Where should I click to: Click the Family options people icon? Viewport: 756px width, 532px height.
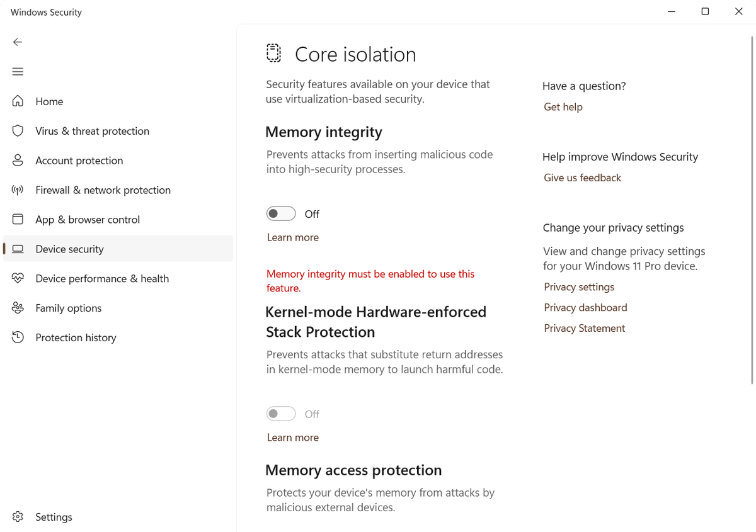click(18, 308)
